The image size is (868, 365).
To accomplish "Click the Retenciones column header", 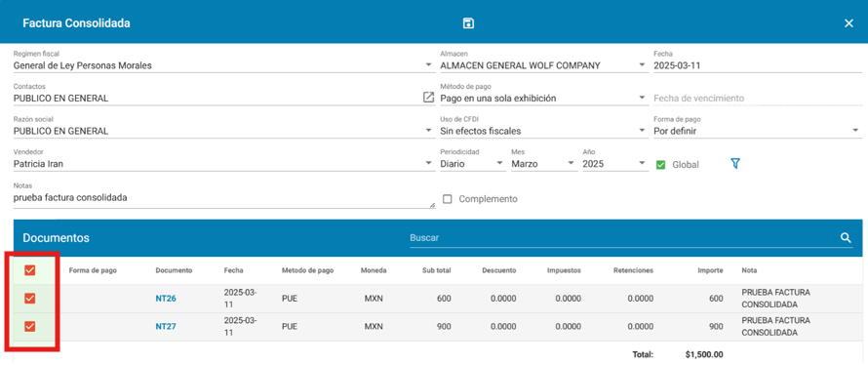I will [x=633, y=271].
